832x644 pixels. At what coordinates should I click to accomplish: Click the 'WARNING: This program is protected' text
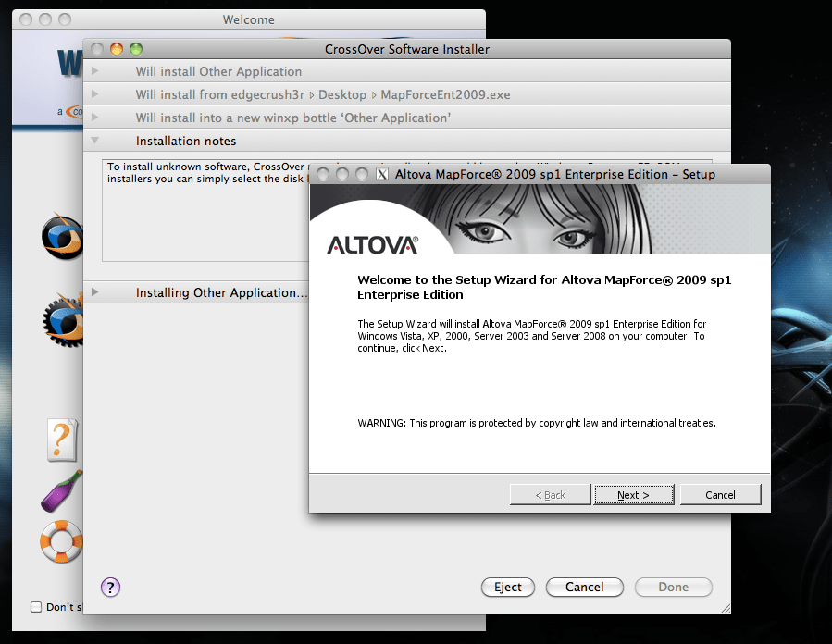point(537,423)
